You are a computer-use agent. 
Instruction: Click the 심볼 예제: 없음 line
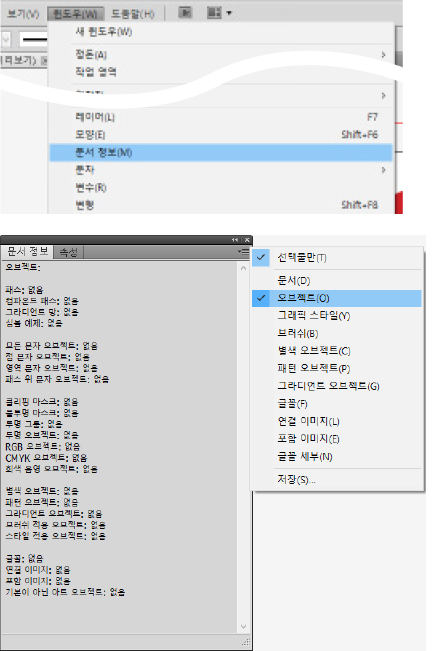[34, 323]
